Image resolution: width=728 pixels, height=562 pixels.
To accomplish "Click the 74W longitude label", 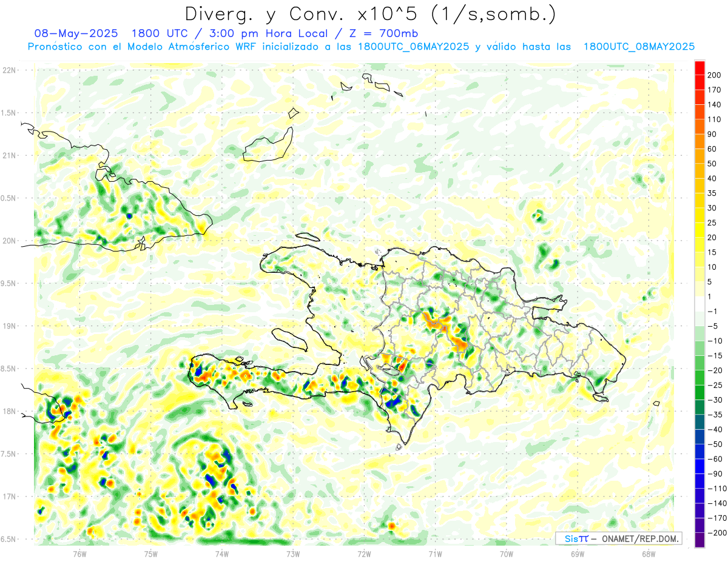I will (x=221, y=554).
